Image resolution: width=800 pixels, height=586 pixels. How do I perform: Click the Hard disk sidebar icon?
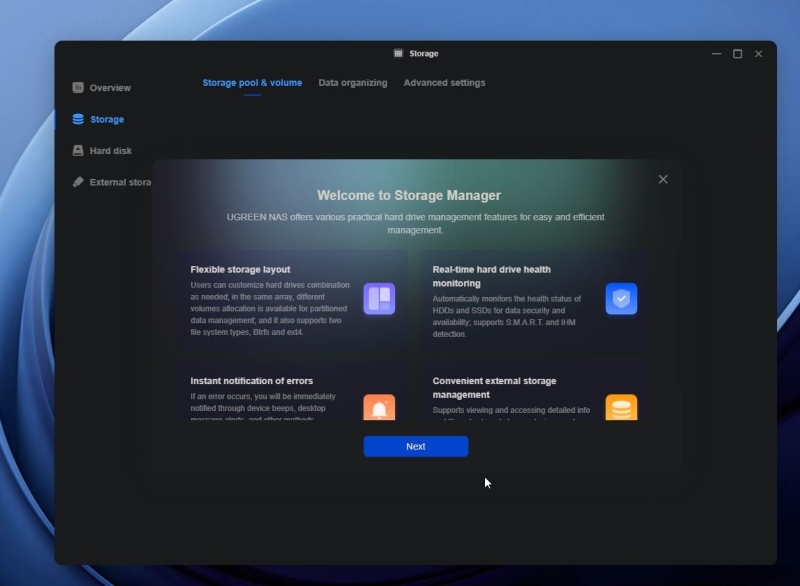[x=78, y=150]
